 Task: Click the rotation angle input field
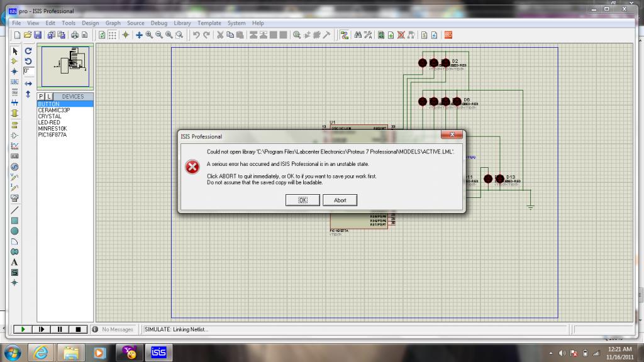pos(28,71)
